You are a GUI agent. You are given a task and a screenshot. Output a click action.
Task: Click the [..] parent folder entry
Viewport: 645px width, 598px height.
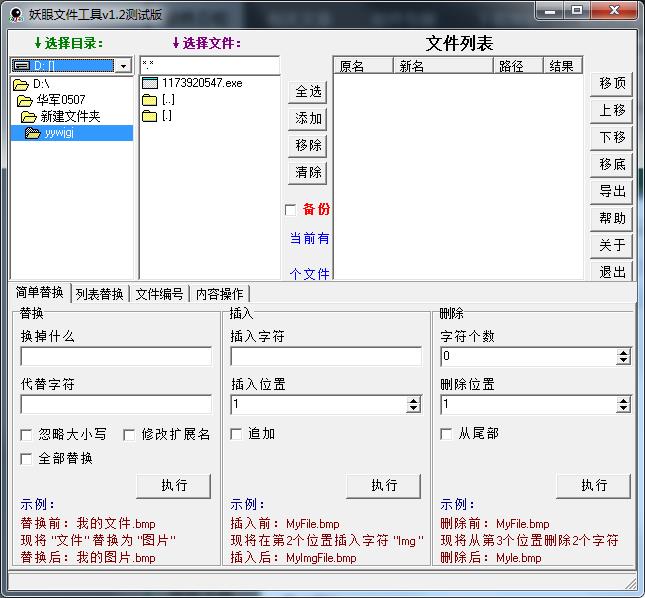(x=158, y=100)
